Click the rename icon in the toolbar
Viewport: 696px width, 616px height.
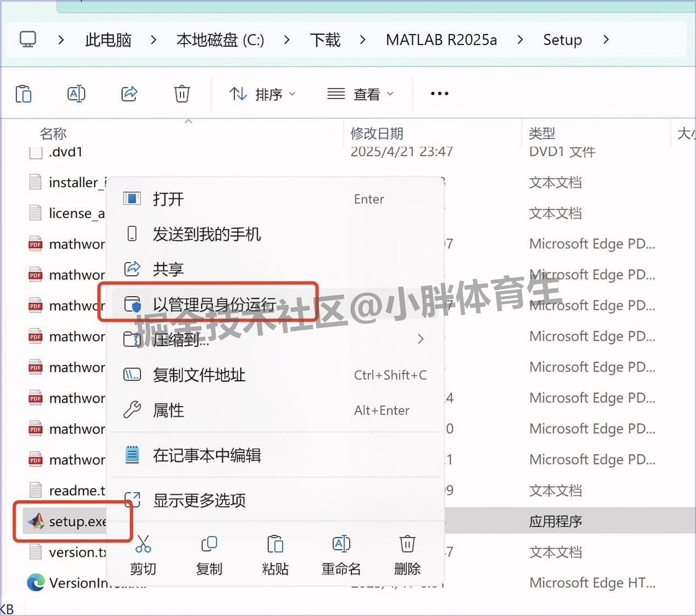click(76, 93)
